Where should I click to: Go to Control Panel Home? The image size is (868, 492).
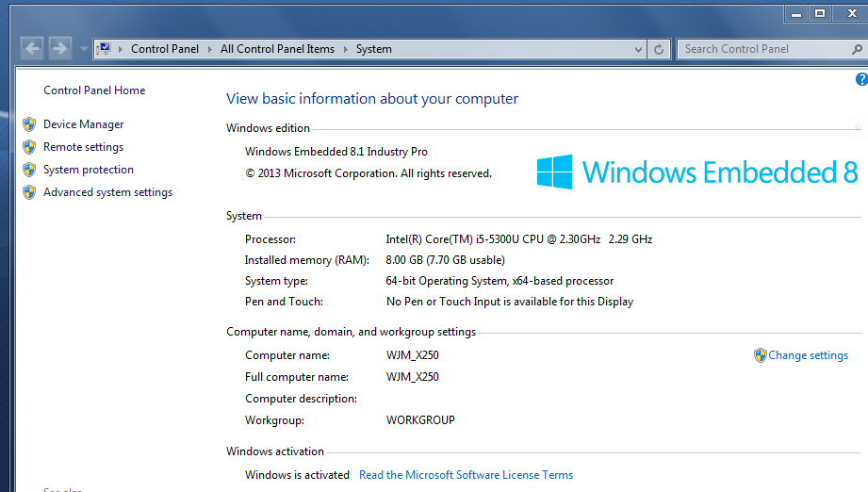pos(94,90)
